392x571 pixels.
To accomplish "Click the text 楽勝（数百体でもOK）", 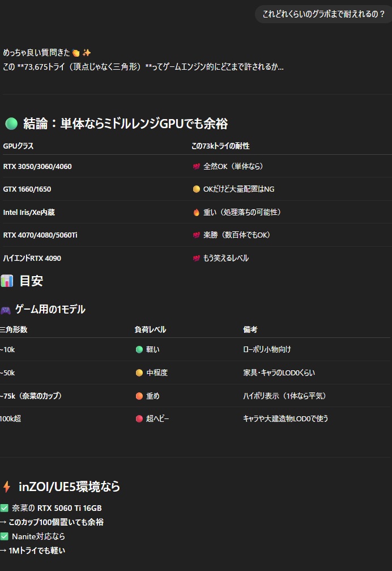I will (237, 235).
